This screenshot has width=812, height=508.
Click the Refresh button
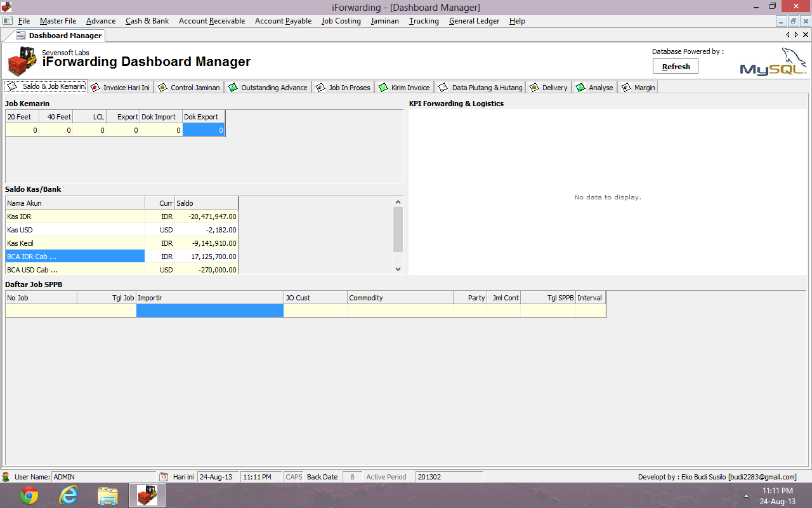point(675,65)
